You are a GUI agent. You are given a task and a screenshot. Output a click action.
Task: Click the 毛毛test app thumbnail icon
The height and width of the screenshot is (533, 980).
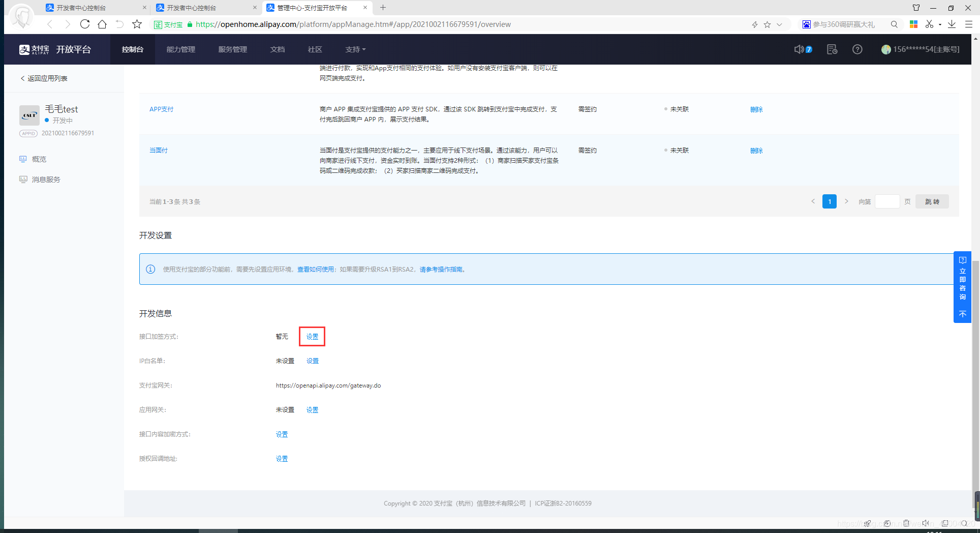(x=29, y=115)
